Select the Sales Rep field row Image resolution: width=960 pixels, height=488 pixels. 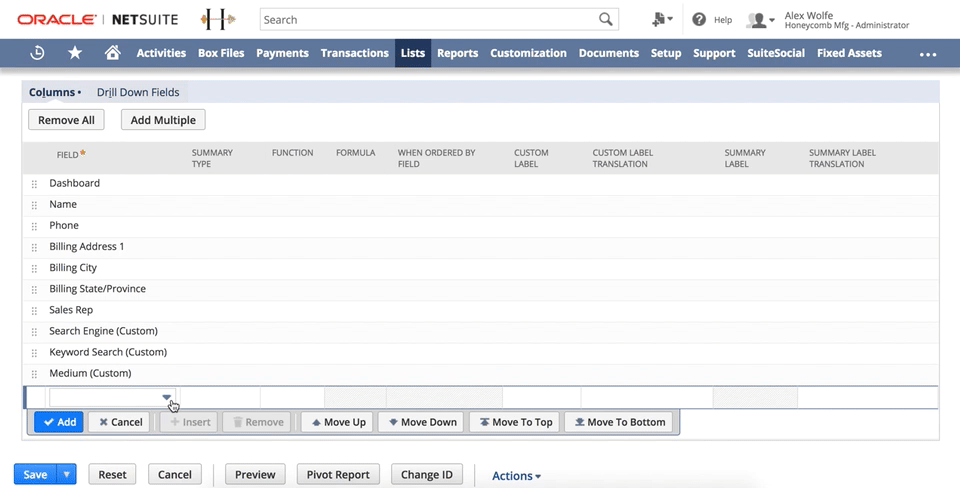71,310
